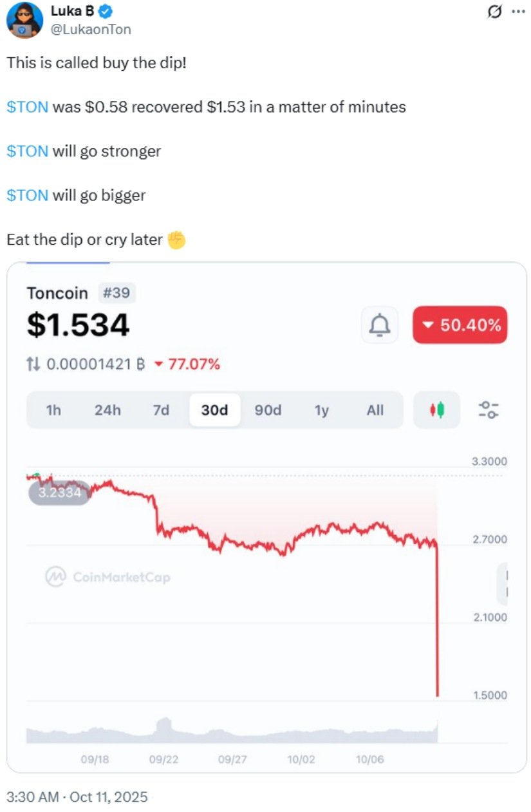The image size is (531, 812).
Task: Click the CoinMarketCap logo watermark
Action: coord(107,577)
